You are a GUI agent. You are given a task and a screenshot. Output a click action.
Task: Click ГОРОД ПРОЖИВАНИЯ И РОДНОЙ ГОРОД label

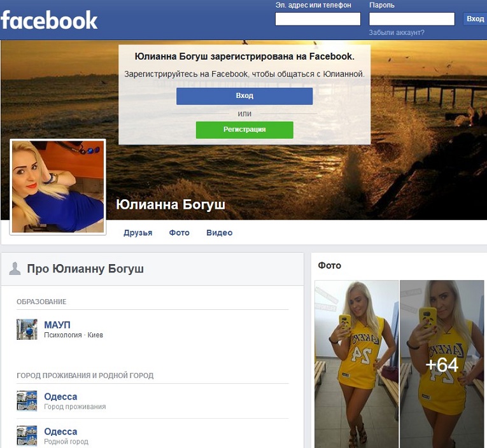tap(85, 375)
